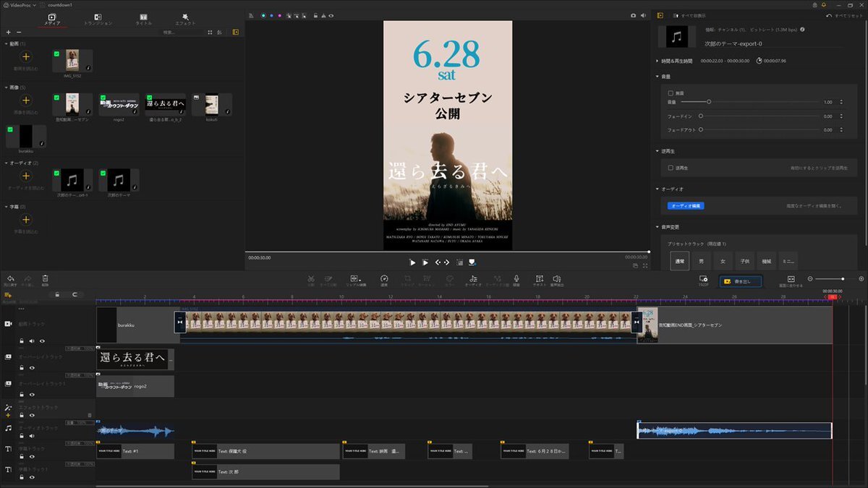868x488 pixels.
Task: Click the delete trash icon
Action: [45, 279]
